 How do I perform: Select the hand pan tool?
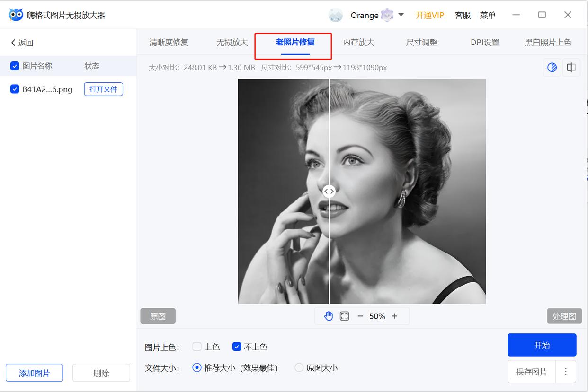tap(329, 316)
